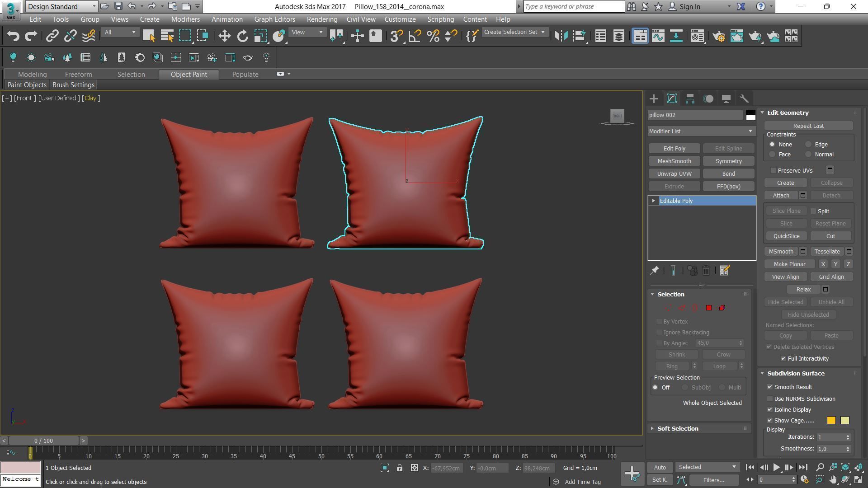Select the Normal constraint radio button

pos(808,155)
